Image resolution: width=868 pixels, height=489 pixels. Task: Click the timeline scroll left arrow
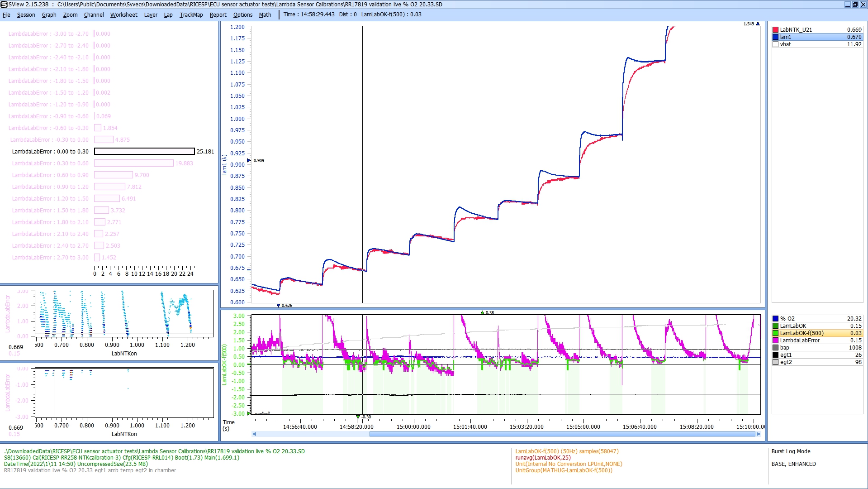pyautogui.click(x=254, y=434)
